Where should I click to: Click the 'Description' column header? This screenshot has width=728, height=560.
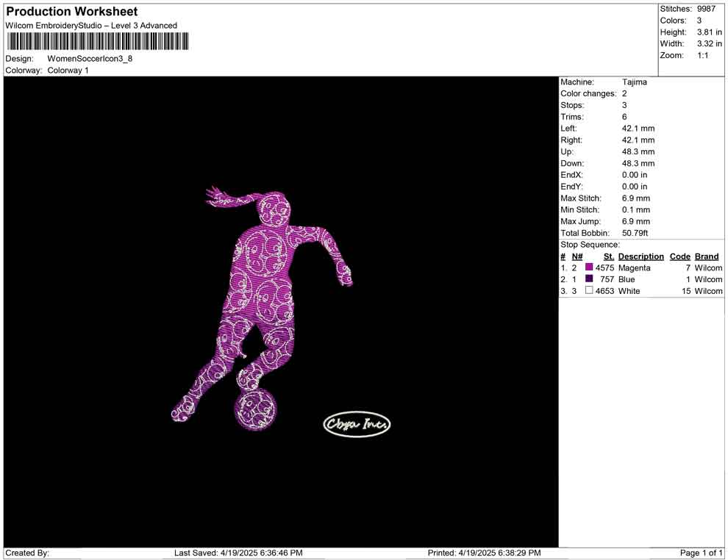(x=641, y=256)
